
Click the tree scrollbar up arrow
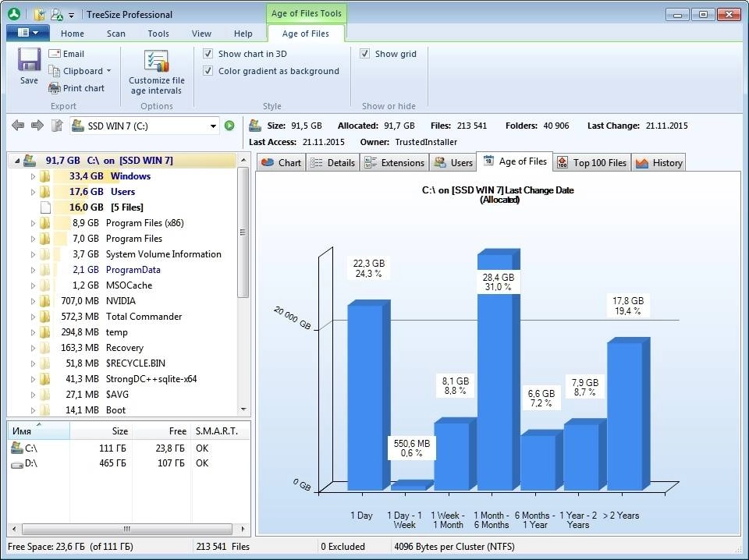coord(243,160)
